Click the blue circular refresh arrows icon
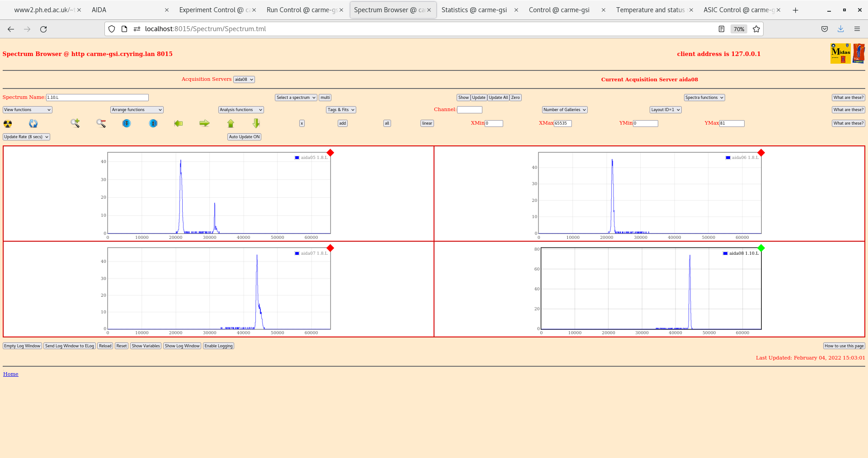 (33, 124)
